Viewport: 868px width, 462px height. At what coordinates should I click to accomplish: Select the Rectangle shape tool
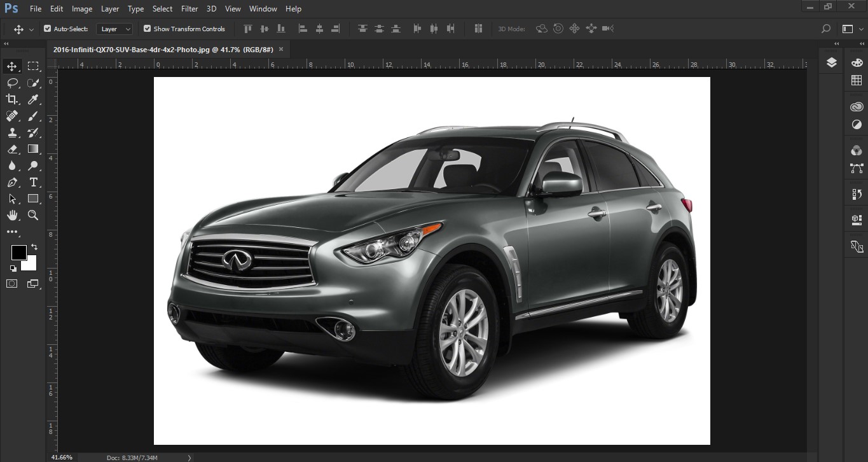coord(33,199)
